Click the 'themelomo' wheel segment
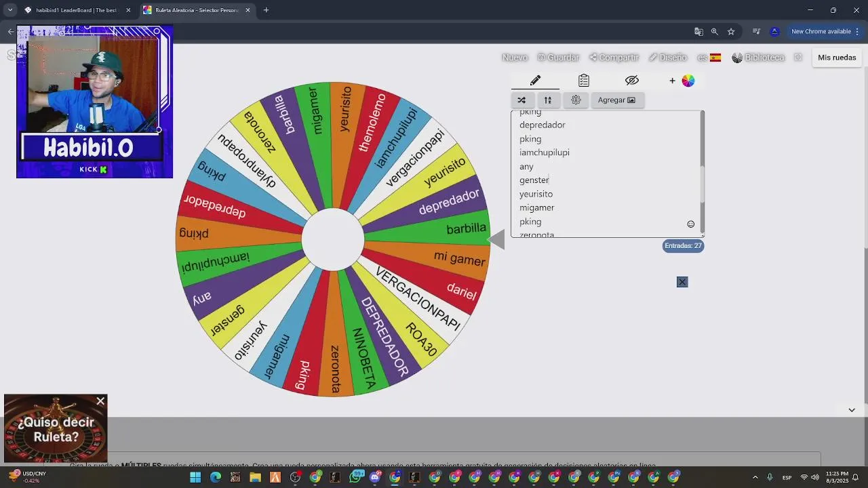Screen dimensions: 868x488 pos(372,123)
